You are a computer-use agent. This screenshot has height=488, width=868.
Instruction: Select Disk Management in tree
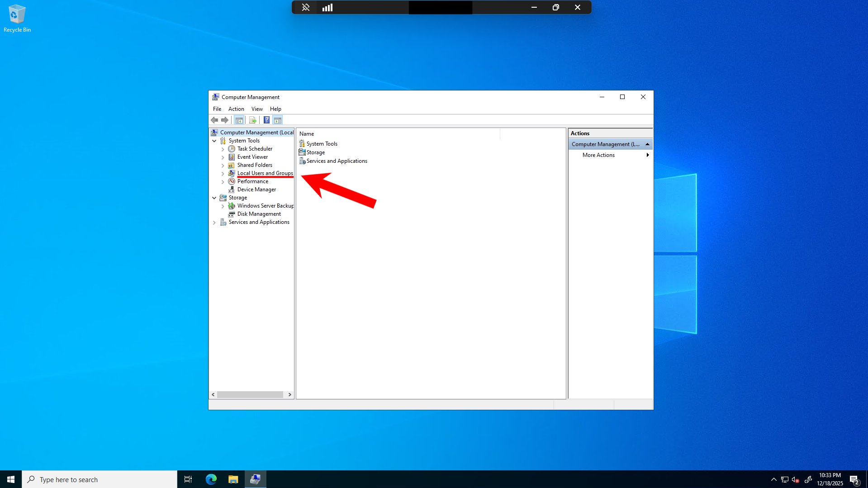click(259, 214)
